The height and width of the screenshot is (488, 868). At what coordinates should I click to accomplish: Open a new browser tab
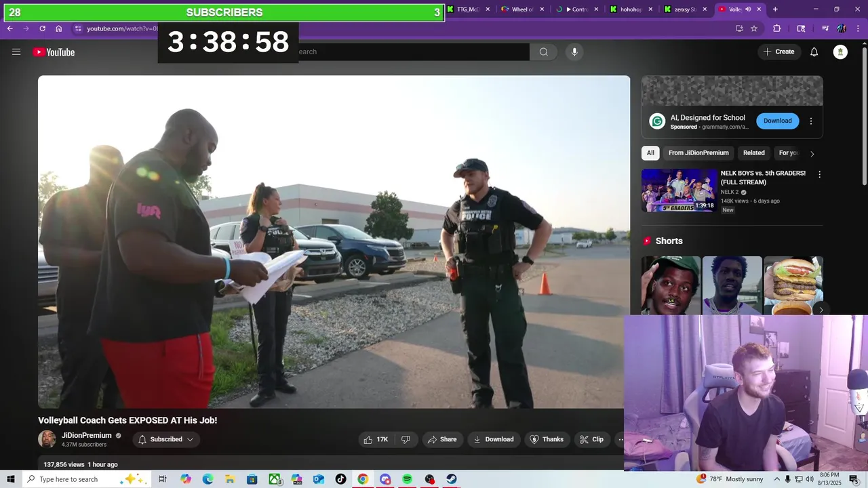(x=775, y=9)
